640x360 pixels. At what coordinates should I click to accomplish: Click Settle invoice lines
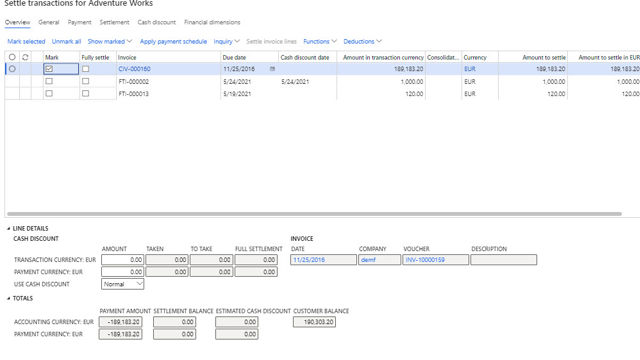(x=271, y=41)
